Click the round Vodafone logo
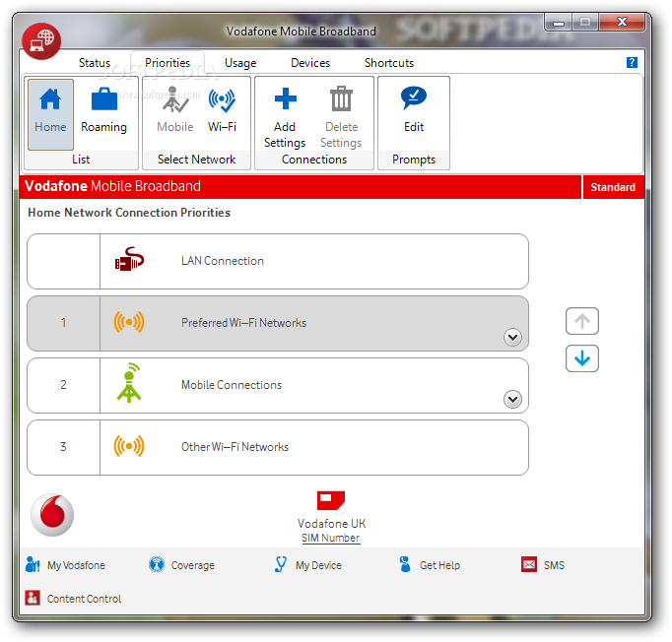This screenshot has height=642, width=672. pyautogui.click(x=52, y=515)
